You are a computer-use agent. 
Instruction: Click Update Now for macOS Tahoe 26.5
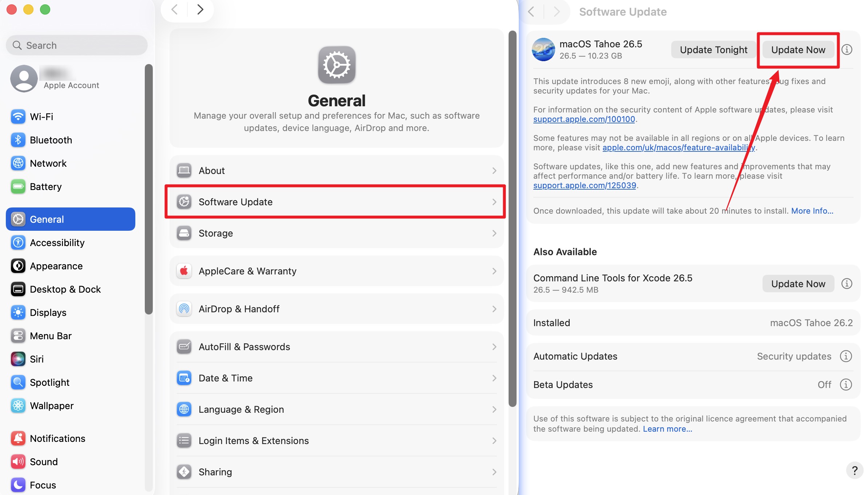tap(798, 49)
